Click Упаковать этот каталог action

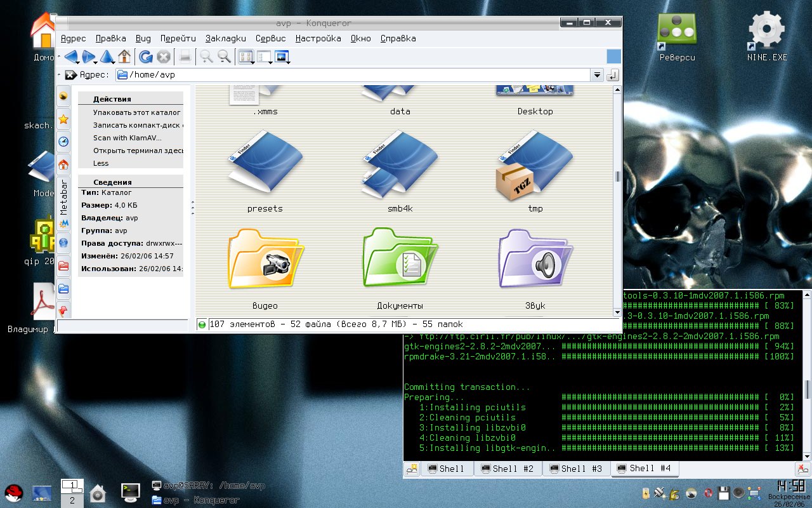[x=136, y=112]
